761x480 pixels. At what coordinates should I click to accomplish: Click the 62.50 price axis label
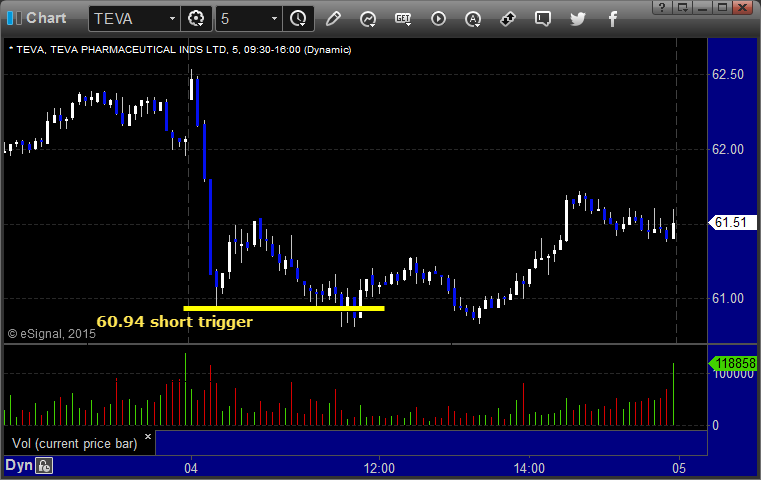728,75
